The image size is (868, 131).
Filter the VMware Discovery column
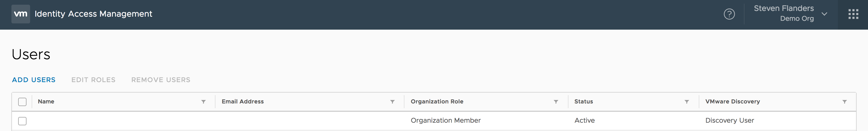[x=844, y=102]
